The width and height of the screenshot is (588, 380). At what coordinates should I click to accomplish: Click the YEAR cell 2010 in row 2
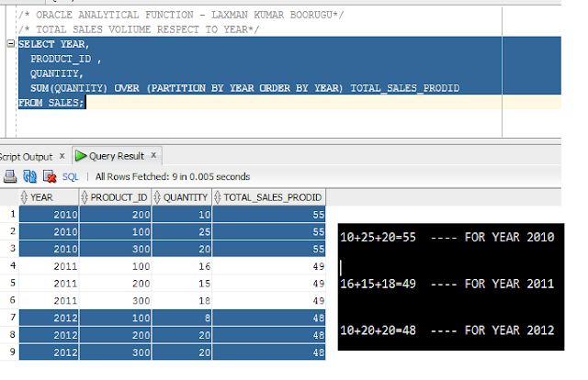[x=49, y=231]
